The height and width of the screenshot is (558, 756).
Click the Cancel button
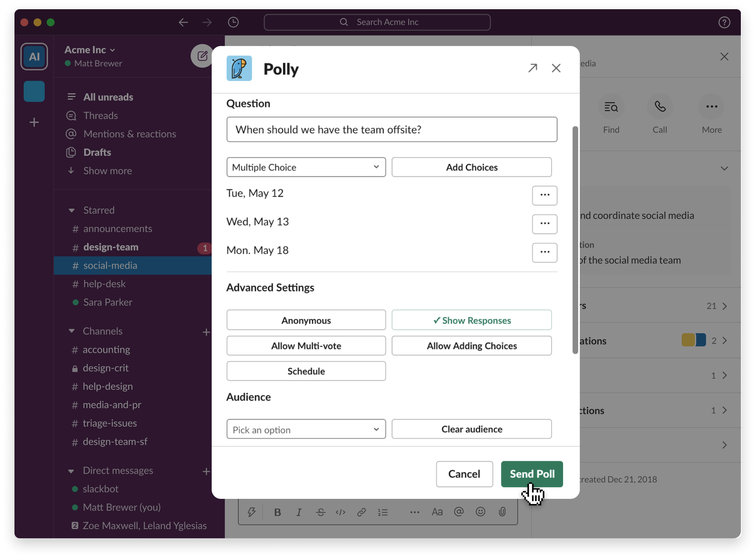[x=464, y=474]
